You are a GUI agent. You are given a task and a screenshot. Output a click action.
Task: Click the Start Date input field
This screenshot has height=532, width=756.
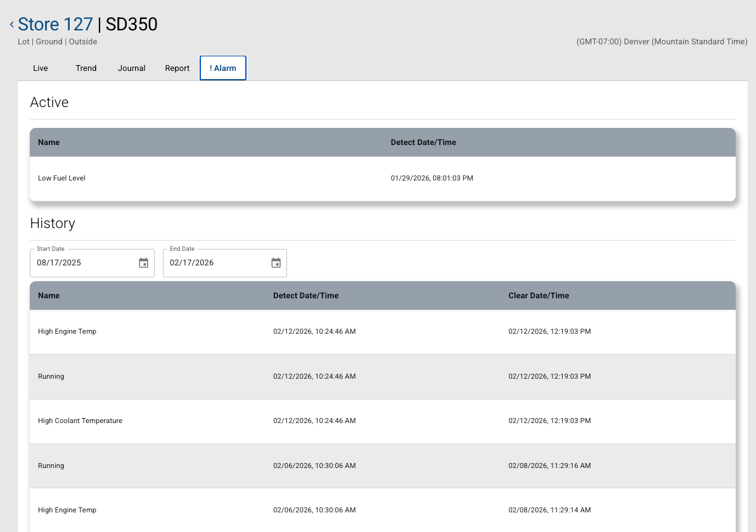pos(82,263)
